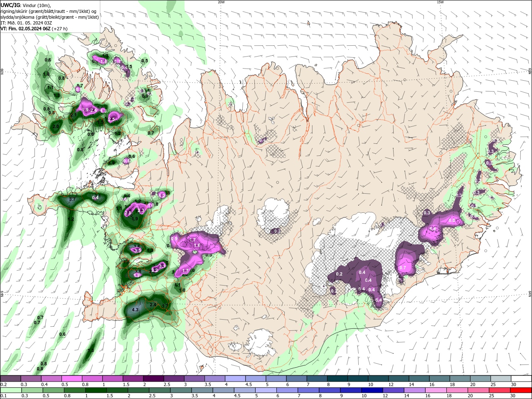532x399 pixels.
Task: Pick the bright red swatch ending the rain legend
Action: (x=520, y=390)
